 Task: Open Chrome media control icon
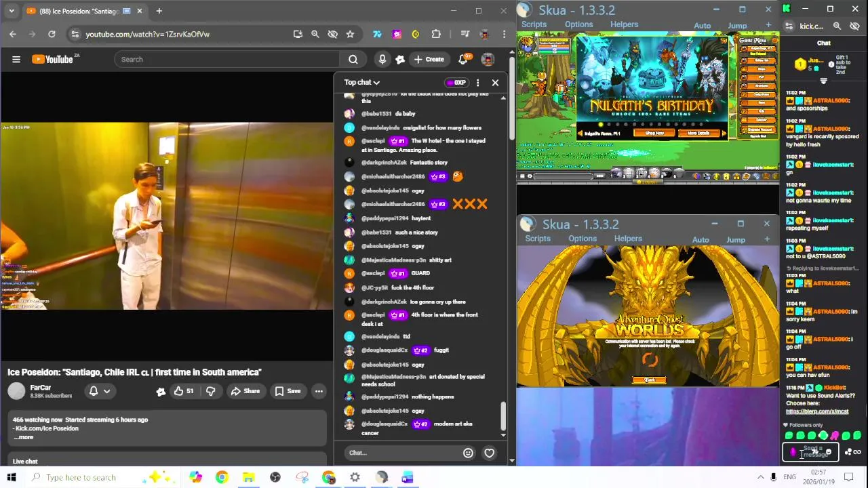tap(465, 34)
